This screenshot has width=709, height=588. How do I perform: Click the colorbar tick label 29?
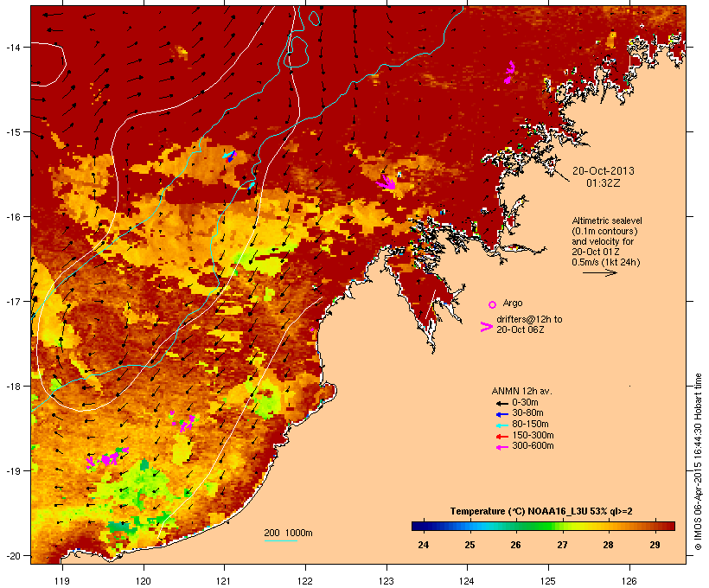tap(655, 545)
